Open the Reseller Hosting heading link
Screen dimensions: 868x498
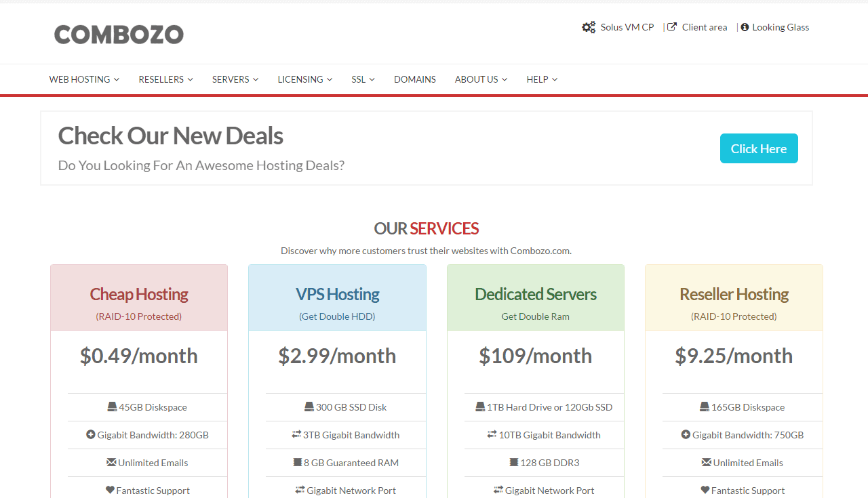[734, 294]
